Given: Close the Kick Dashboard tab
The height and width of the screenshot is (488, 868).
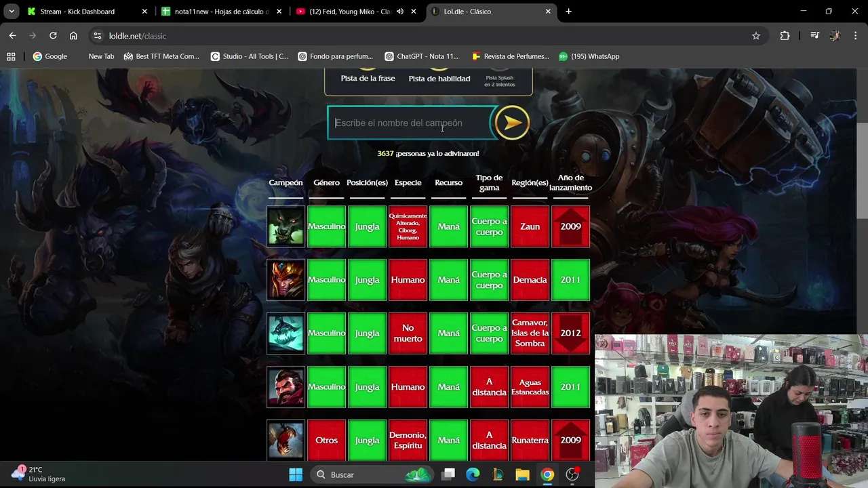Looking at the screenshot, I should click(x=144, y=12).
